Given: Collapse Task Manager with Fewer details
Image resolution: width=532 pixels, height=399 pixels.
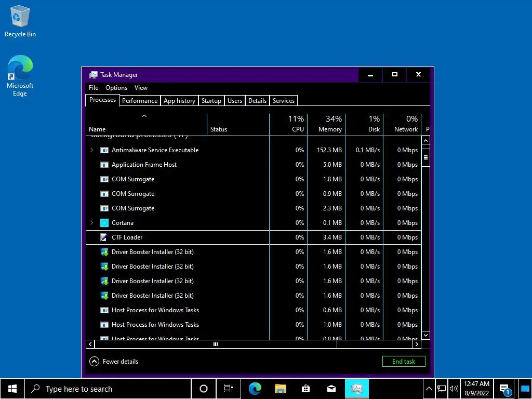Looking at the screenshot, I should click(x=114, y=362).
